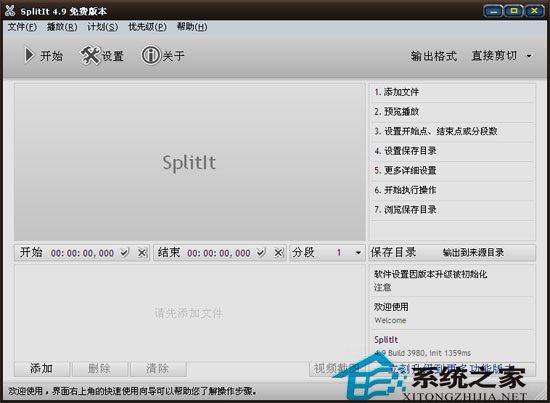Click the 输出格式 label

pyautogui.click(x=434, y=56)
